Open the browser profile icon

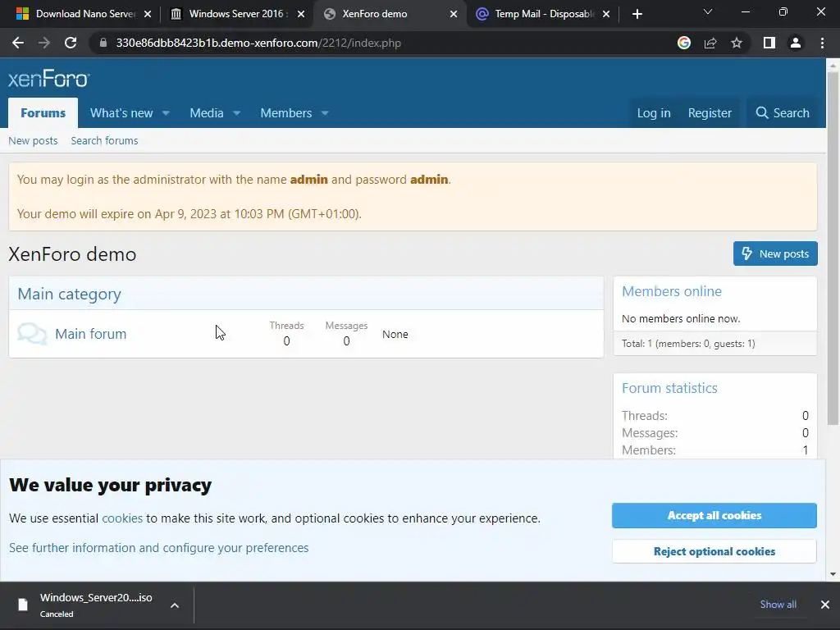click(x=796, y=43)
